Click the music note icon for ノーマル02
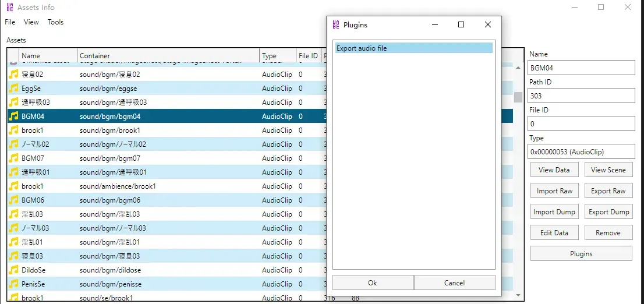 pyautogui.click(x=14, y=144)
